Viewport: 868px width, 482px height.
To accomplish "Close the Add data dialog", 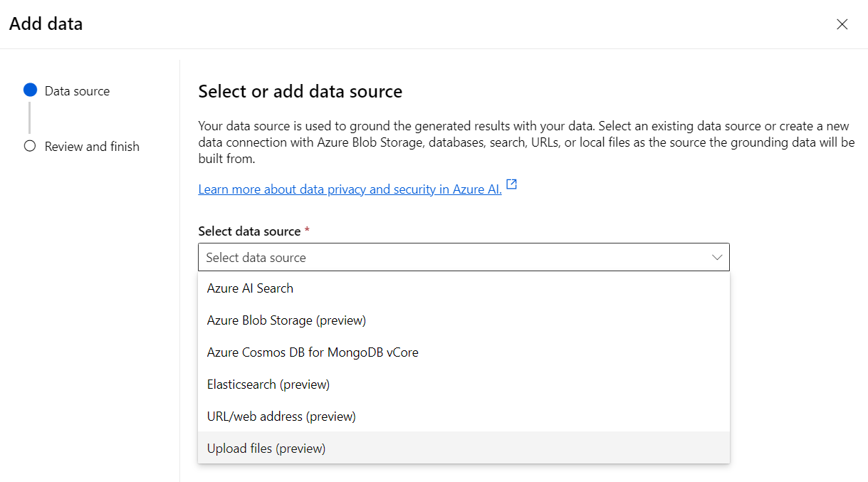I will point(842,24).
